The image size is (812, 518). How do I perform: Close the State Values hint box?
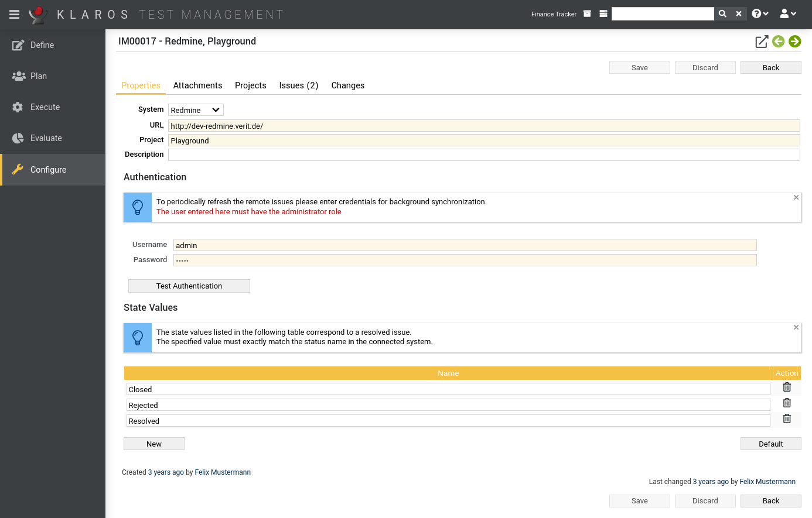click(796, 328)
